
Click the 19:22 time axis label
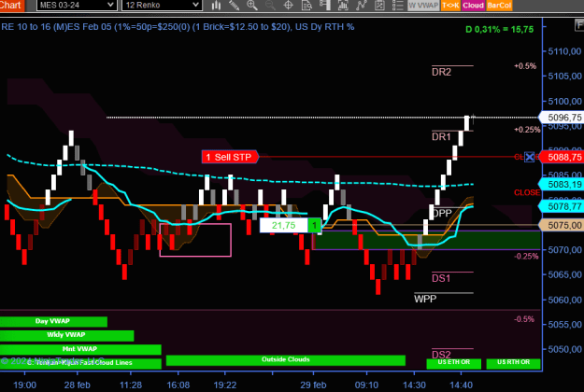[x=225, y=385]
